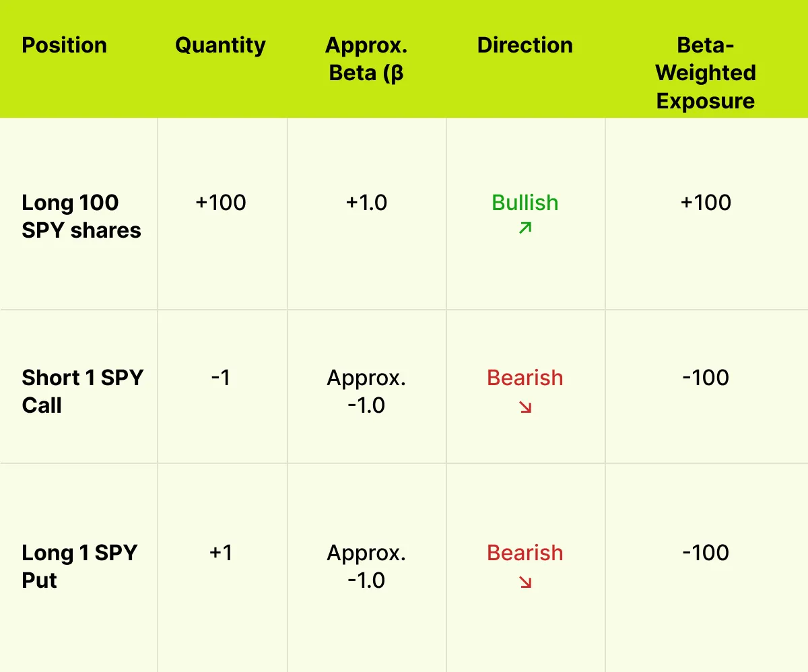The width and height of the screenshot is (808, 672).
Task: Click the -100 exposure for Short SPY Call
Action: point(706,378)
